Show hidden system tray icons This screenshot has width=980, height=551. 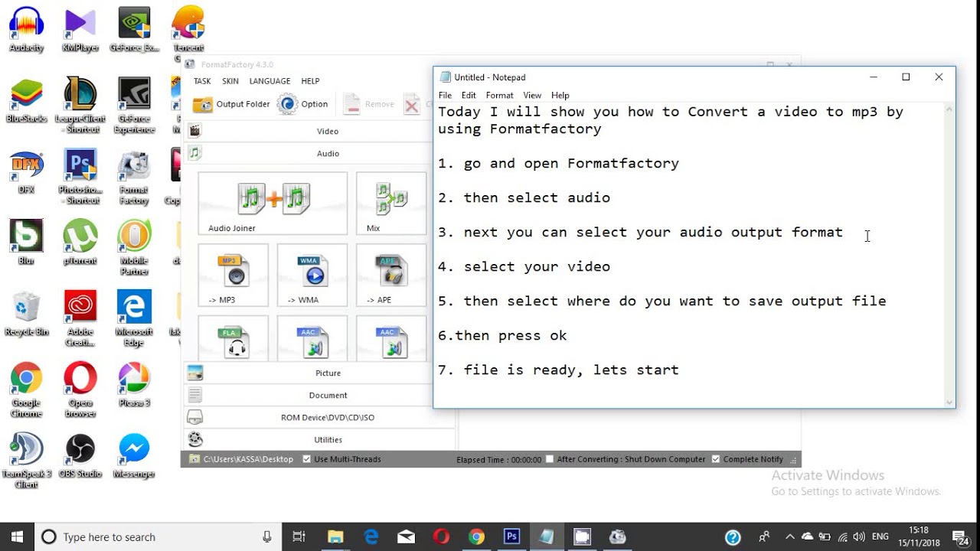(789, 537)
